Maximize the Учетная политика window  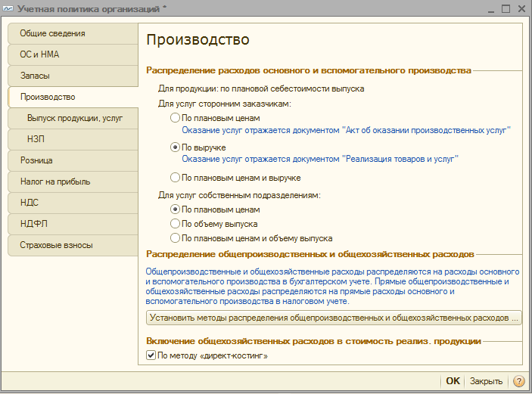tap(506, 8)
